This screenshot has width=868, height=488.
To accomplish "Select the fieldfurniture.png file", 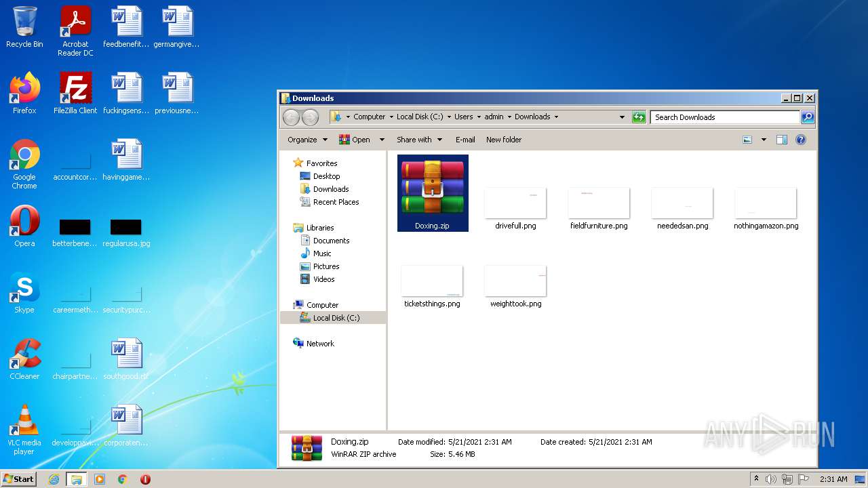I will pos(599,209).
